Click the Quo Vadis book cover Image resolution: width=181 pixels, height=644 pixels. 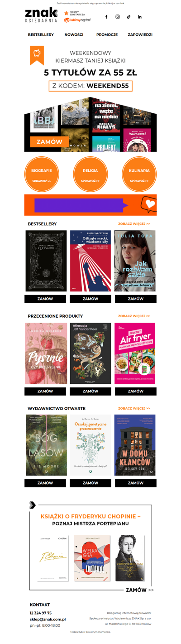[46, 261]
